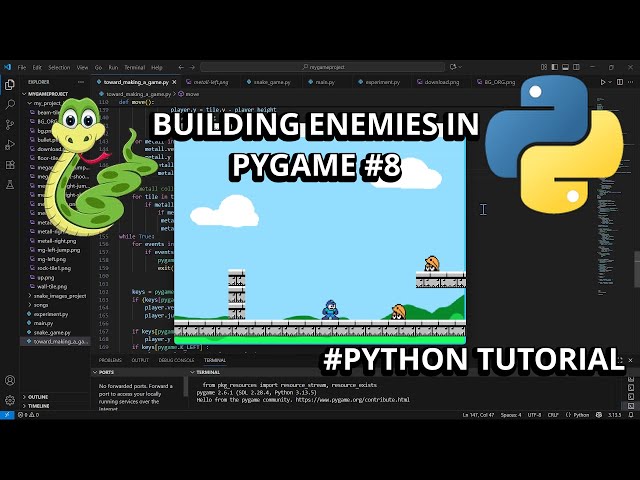Image resolution: width=640 pixels, height=480 pixels.
Task: Go forward with the navigation arrow
Action: [192, 67]
